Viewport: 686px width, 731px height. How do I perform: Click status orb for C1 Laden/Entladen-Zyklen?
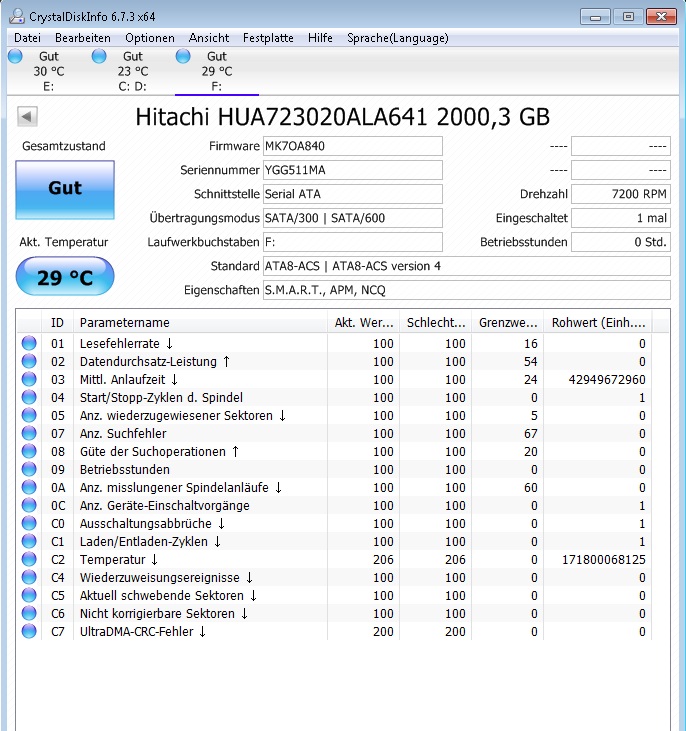coord(29,541)
